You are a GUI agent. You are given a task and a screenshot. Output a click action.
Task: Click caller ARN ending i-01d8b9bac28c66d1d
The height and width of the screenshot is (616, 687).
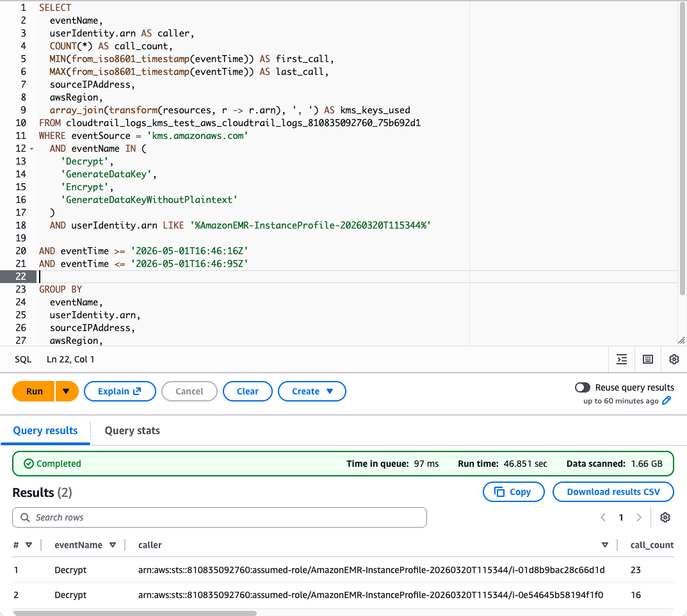pyautogui.click(x=371, y=570)
